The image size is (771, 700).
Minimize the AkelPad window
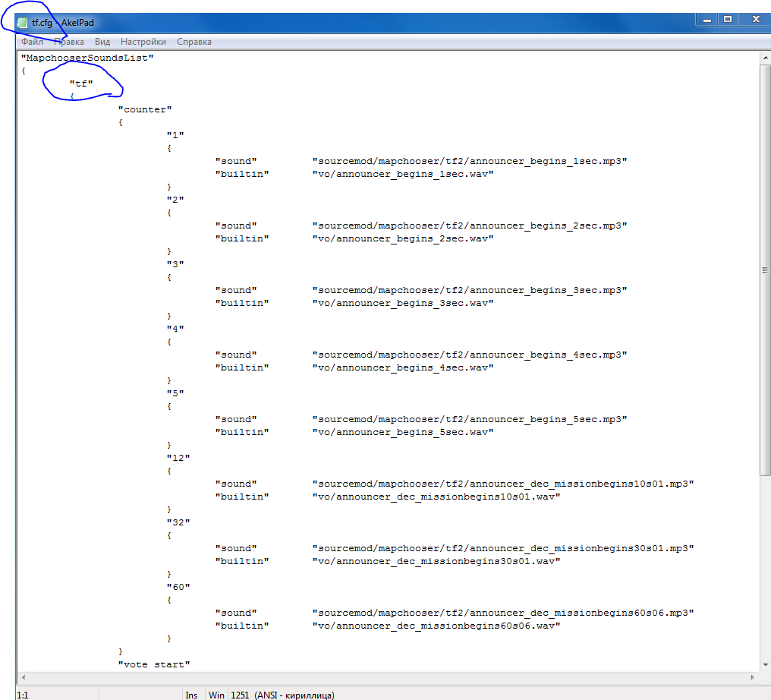point(707,20)
